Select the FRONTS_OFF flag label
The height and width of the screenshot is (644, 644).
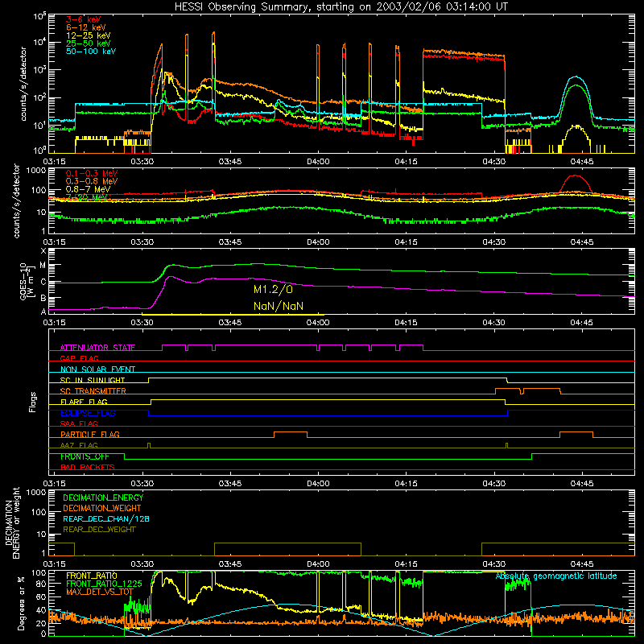tap(85, 456)
